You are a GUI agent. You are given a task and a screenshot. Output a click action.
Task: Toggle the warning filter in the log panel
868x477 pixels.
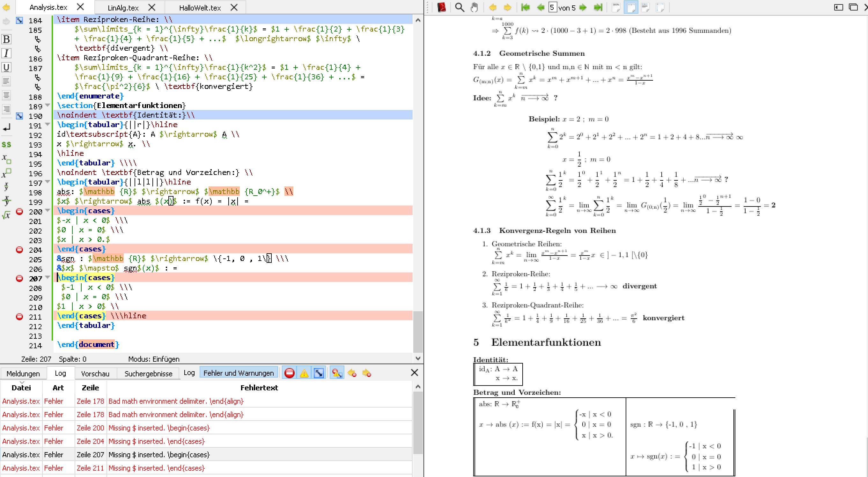pos(304,373)
